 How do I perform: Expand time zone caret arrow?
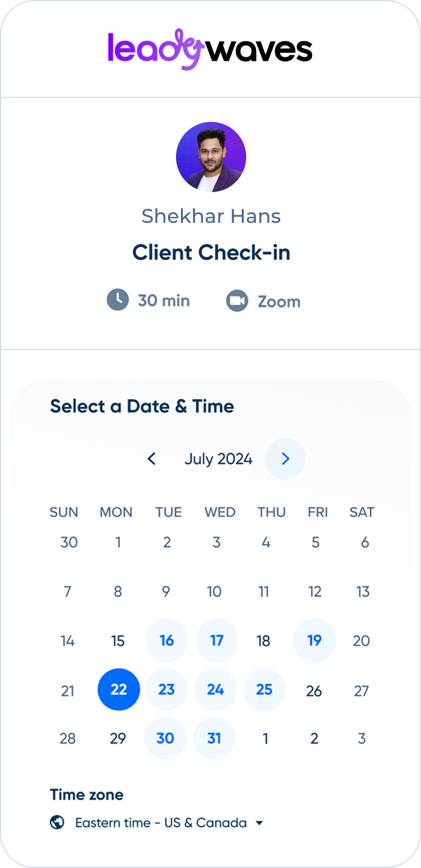coord(259,823)
